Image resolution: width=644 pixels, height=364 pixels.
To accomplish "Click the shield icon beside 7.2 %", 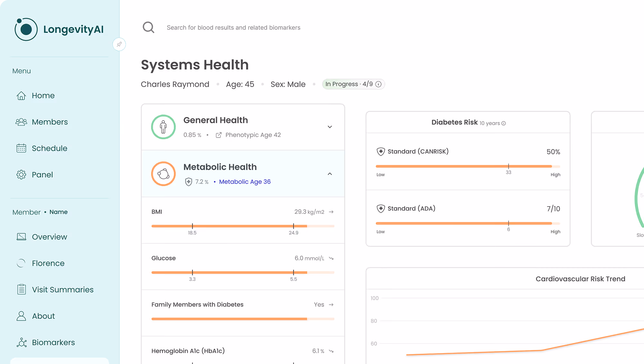I will (189, 182).
